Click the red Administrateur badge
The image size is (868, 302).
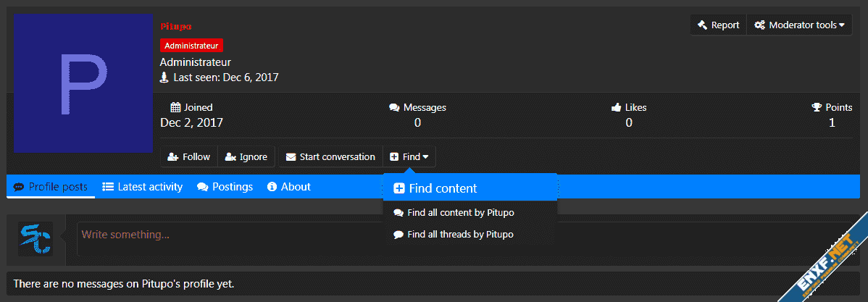pyautogui.click(x=191, y=45)
